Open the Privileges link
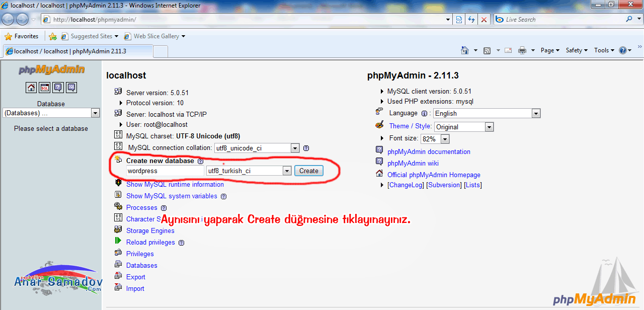The width and height of the screenshot is (644, 310). (140, 254)
